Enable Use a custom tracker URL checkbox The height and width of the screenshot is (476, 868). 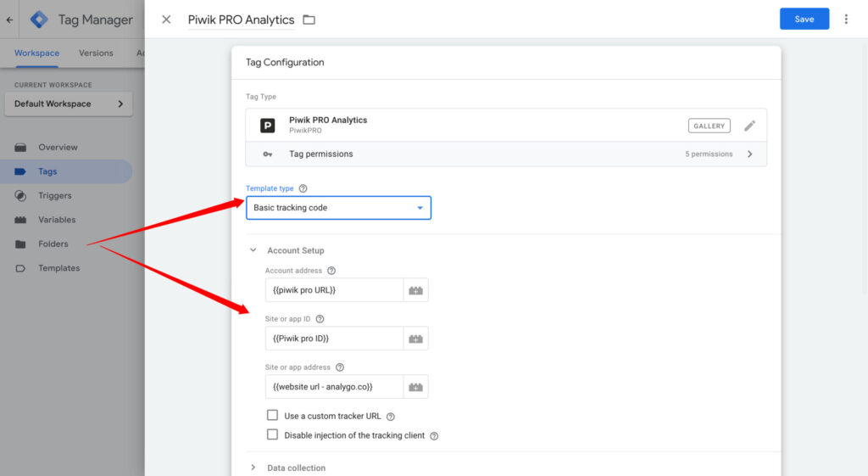pyautogui.click(x=272, y=416)
